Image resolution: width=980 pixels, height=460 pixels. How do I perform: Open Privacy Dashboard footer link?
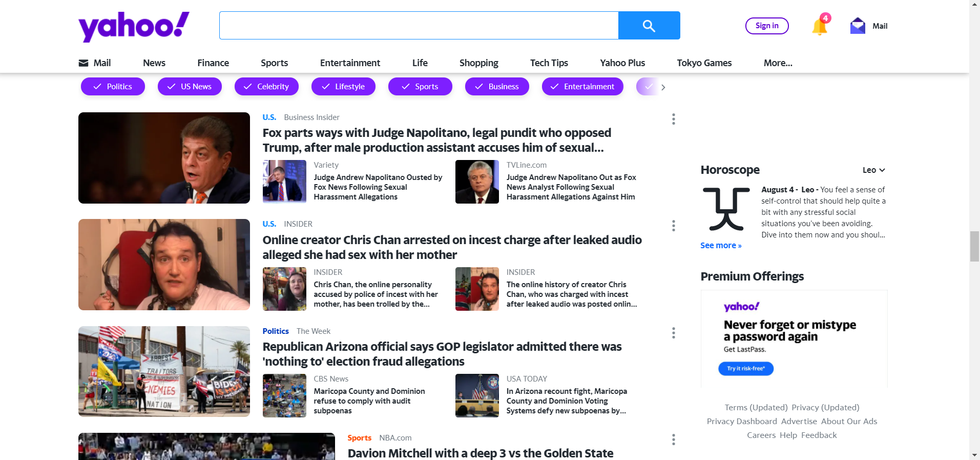tap(742, 422)
